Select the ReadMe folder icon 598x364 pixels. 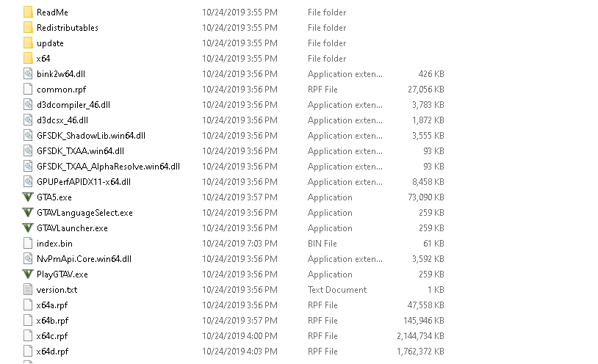[28, 12]
